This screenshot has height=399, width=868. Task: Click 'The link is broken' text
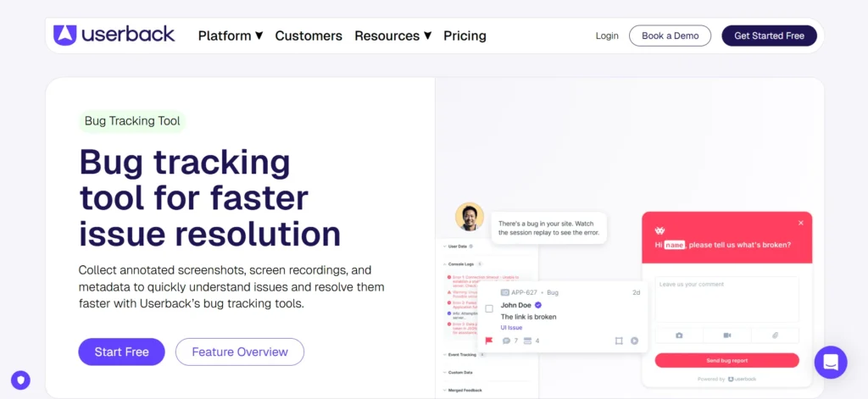[x=529, y=317]
